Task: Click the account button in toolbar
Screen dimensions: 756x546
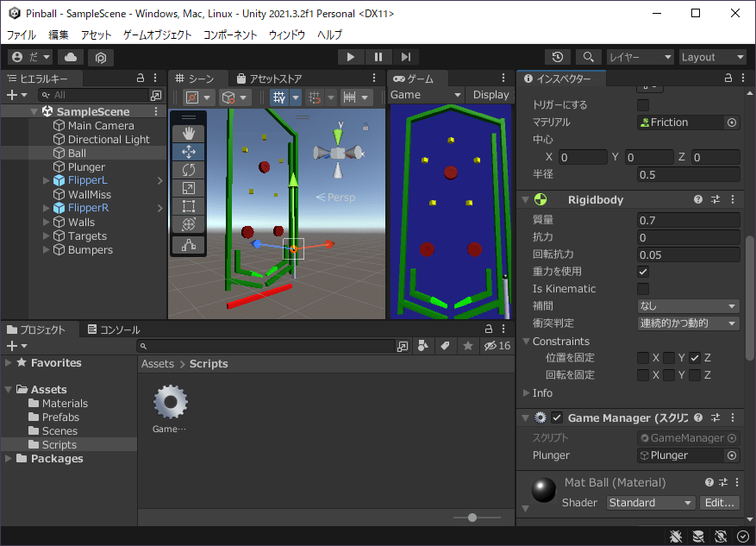Action: [x=31, y=57]
